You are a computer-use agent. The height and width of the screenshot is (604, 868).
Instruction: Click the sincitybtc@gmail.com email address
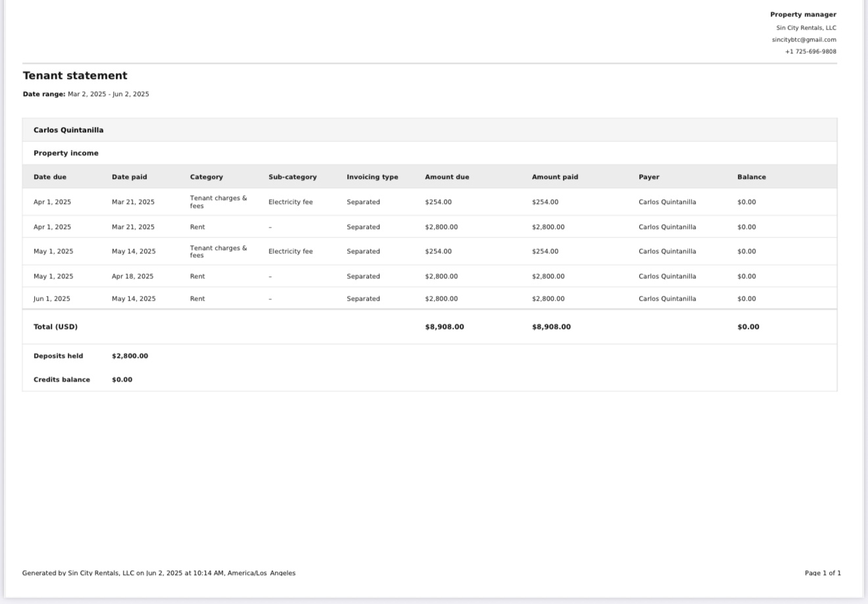[804, 39]
